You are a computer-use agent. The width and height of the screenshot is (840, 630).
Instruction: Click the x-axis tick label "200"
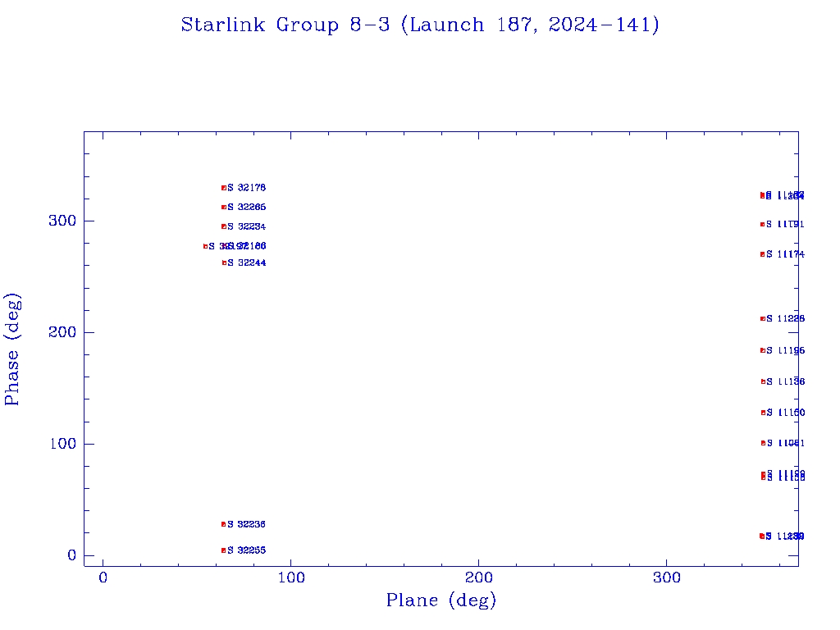[x=479, y=577]
